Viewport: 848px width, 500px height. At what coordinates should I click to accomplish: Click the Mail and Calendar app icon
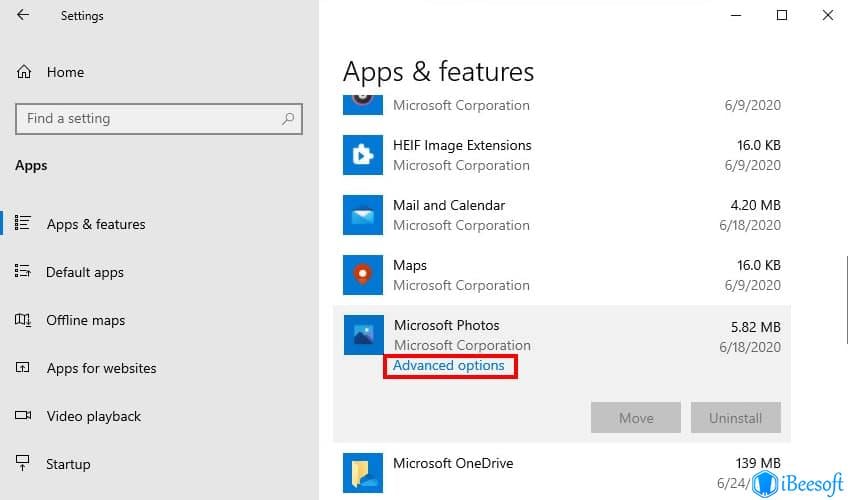click(363, 215)
